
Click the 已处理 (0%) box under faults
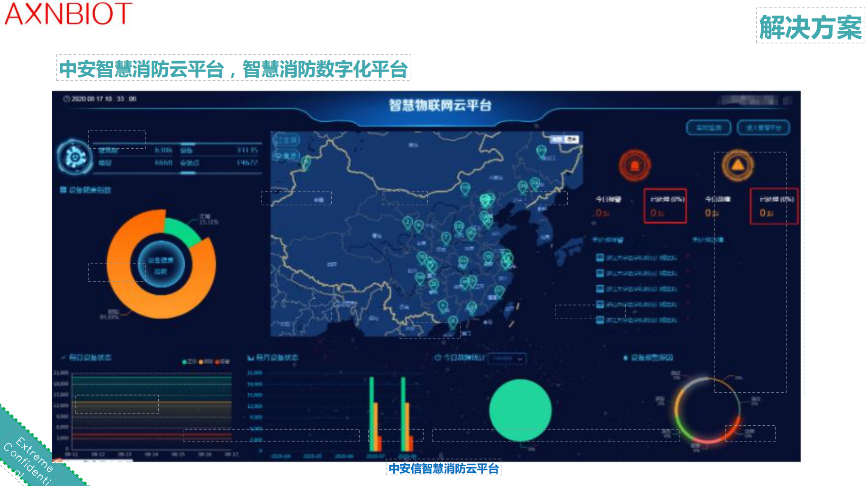(x=774, y=206)
